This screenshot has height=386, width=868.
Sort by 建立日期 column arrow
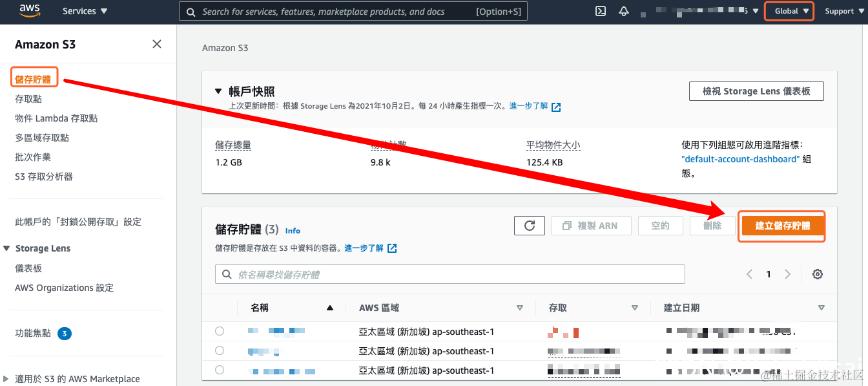tap(821, 308)
